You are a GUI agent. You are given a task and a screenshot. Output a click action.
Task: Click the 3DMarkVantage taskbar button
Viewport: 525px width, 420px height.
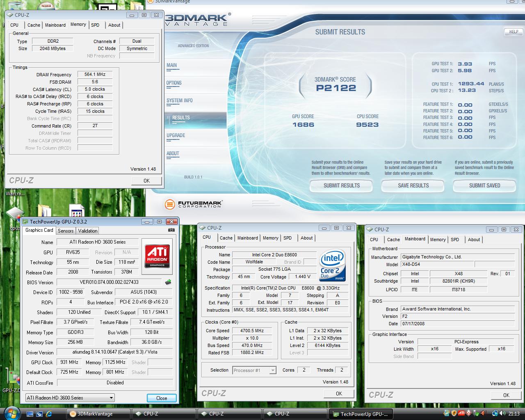coord(99,414)
